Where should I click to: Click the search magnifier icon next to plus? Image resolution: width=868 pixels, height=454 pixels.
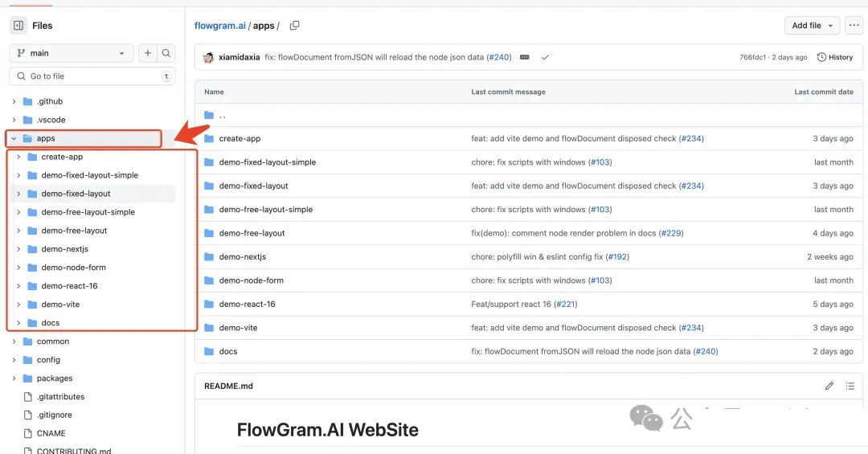click(x=166, y=53)
